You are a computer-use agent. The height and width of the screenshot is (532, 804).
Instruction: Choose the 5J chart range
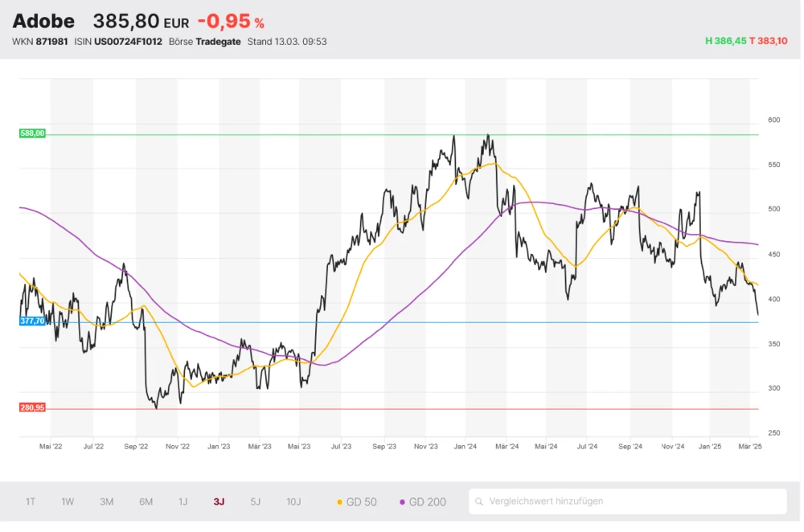click(x=255, y=501)
